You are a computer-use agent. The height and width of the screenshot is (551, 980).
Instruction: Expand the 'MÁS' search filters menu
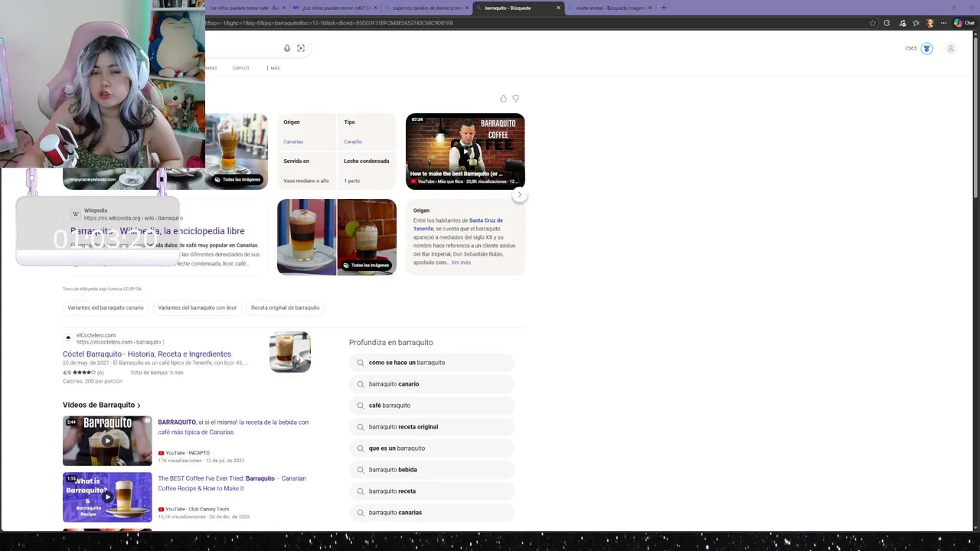point(273,68)
